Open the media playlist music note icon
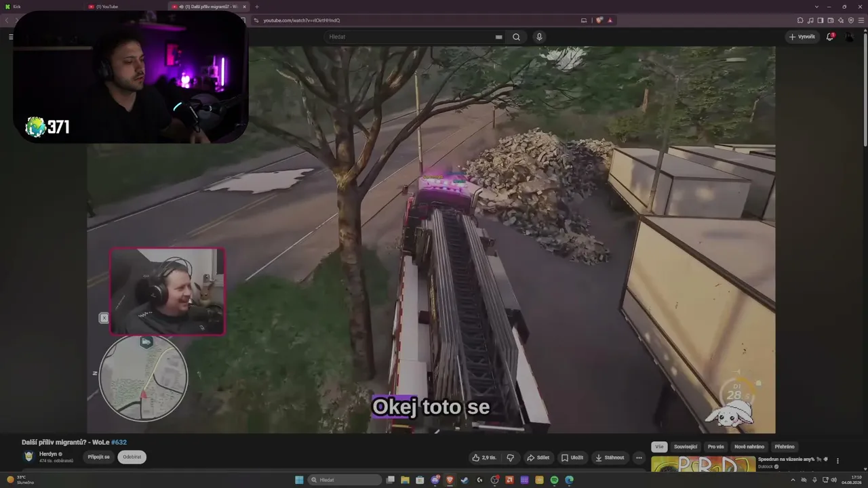868x488 pixels. click(x=810, y=20)
